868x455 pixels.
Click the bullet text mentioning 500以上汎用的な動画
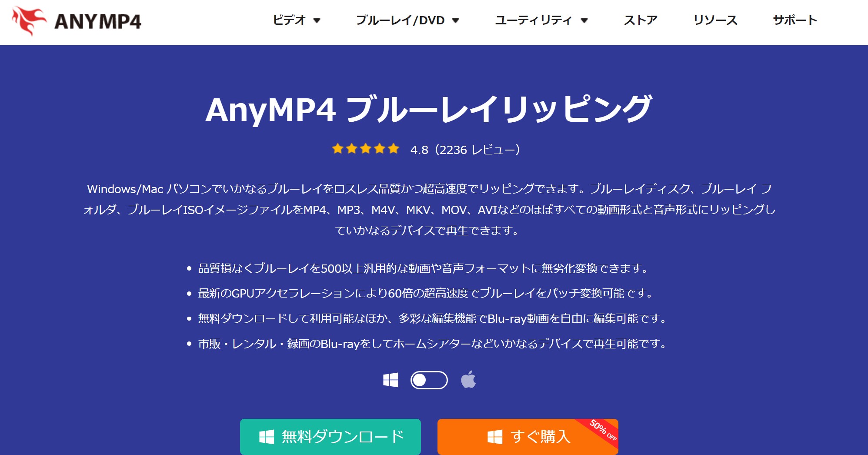(x=424, y=268)
